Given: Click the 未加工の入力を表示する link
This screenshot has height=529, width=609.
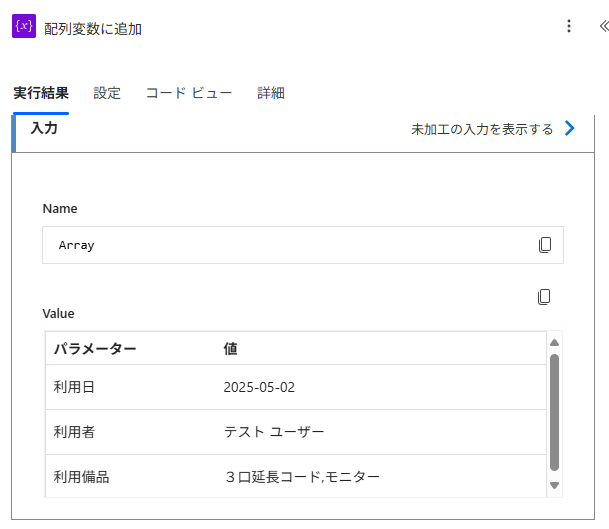Looking at the screenshot, I should [482, 129].
